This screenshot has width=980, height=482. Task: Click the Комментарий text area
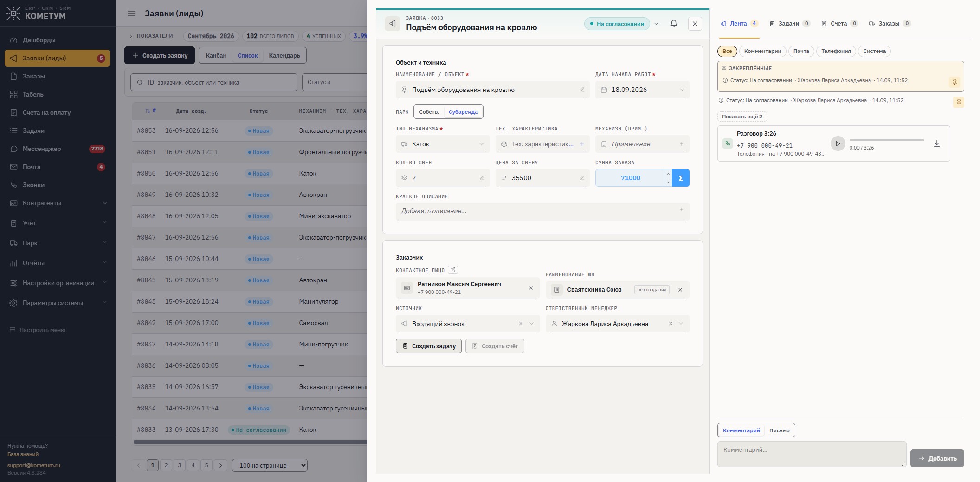click(812, 454)
